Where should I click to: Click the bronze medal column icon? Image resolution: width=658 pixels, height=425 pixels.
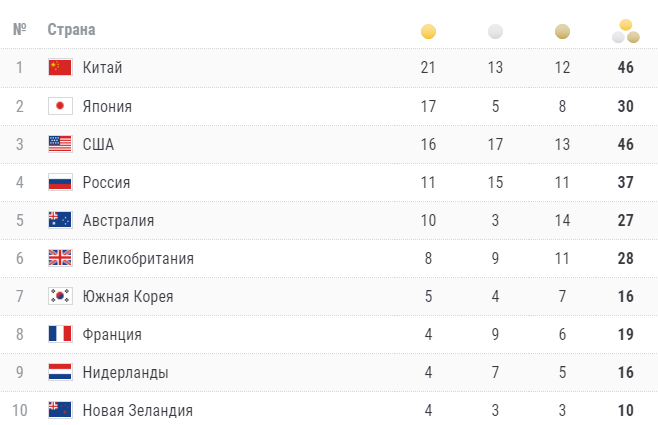[562, 31]
